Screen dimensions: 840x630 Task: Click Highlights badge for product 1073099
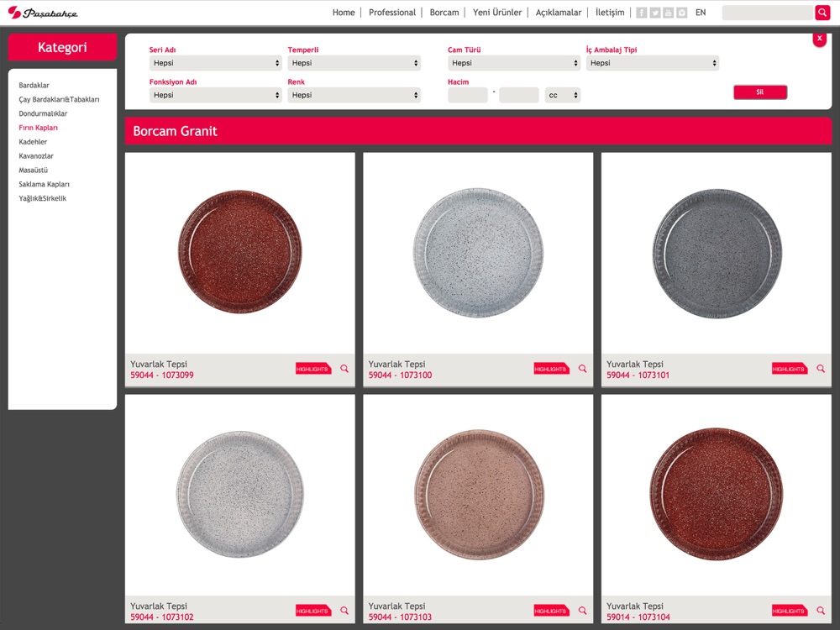(x=313, y=369)
